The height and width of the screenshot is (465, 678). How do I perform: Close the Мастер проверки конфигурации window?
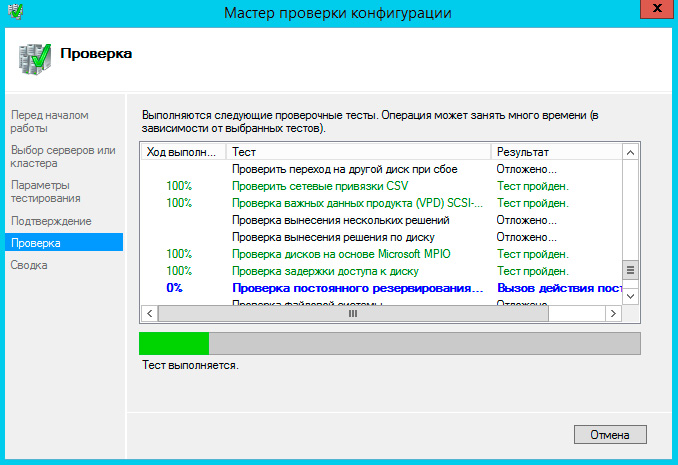coord(656,9)
